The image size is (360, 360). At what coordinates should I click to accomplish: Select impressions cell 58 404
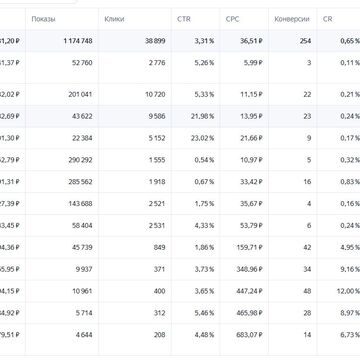tap(82, 225)
